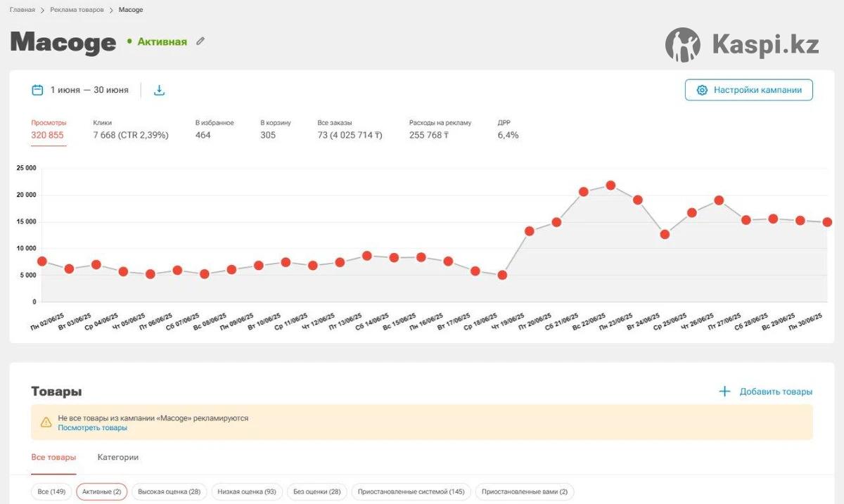The width and height of the screenshot is (844, 504).
Task: Toggle the Низкая оценка (93) filter
Action: [x=246, y=491]
